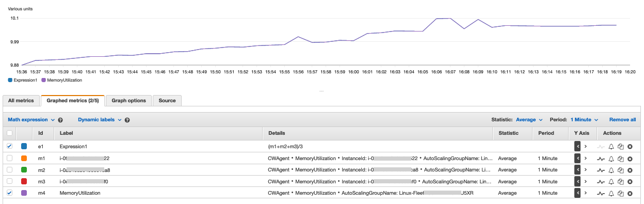Set m1 to right Y axis
The height and width of the screenshot is (204, 644).
point(585,158)
